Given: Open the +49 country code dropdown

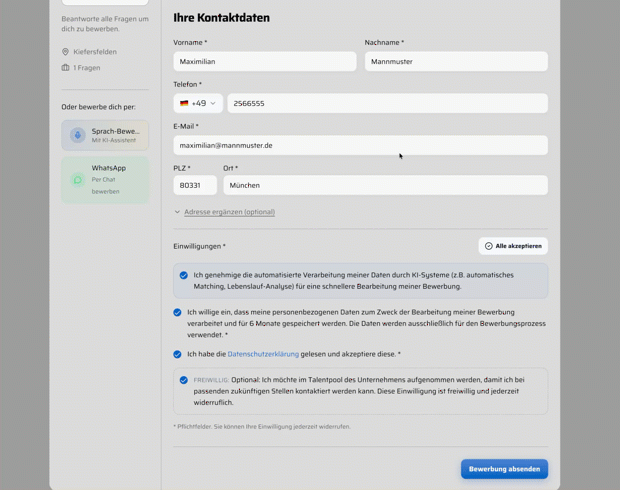Looking at the screenshot, I should click(198, 103).
